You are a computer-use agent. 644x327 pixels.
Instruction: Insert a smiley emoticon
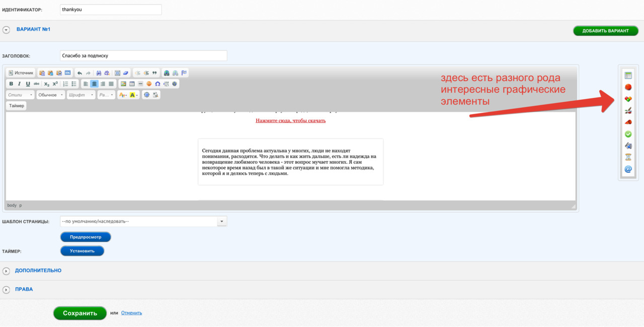(149, 84)
